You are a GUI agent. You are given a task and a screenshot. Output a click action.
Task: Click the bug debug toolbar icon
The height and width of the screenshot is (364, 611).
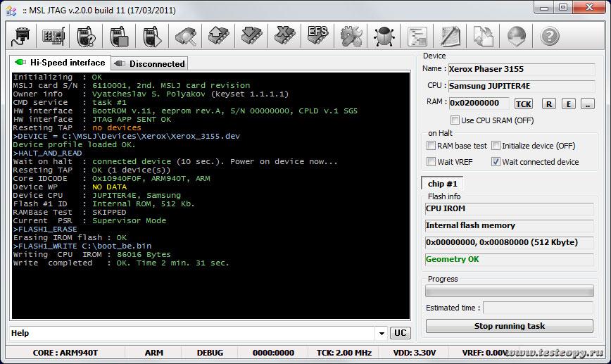pos(384,35)
